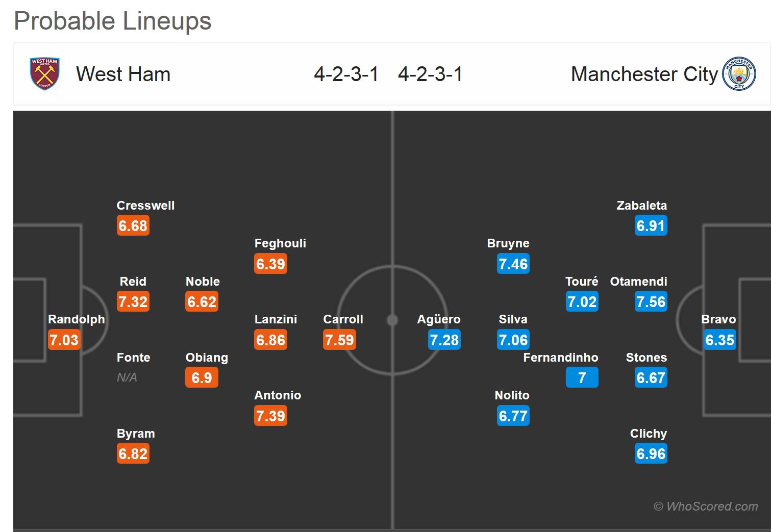Click the Manchester City club crest
The image size is (772, 532).
pyautogui.click(x=739, y=74)
